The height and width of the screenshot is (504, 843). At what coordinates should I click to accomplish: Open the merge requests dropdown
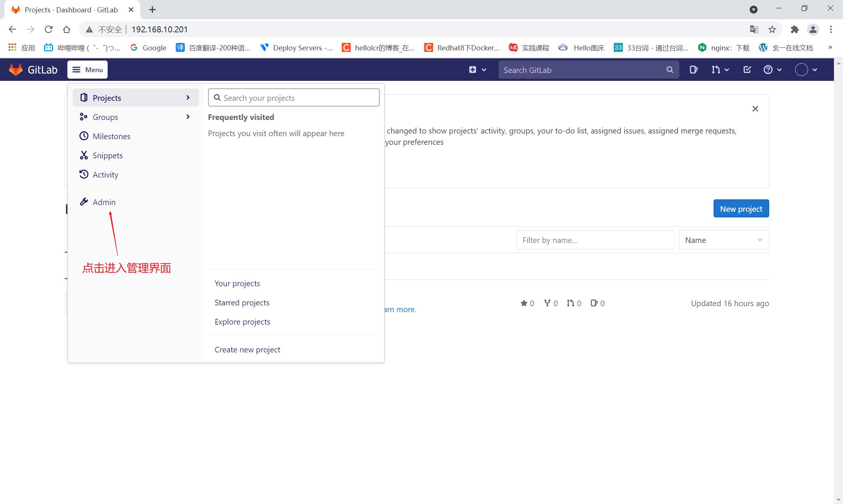[720, 70]
